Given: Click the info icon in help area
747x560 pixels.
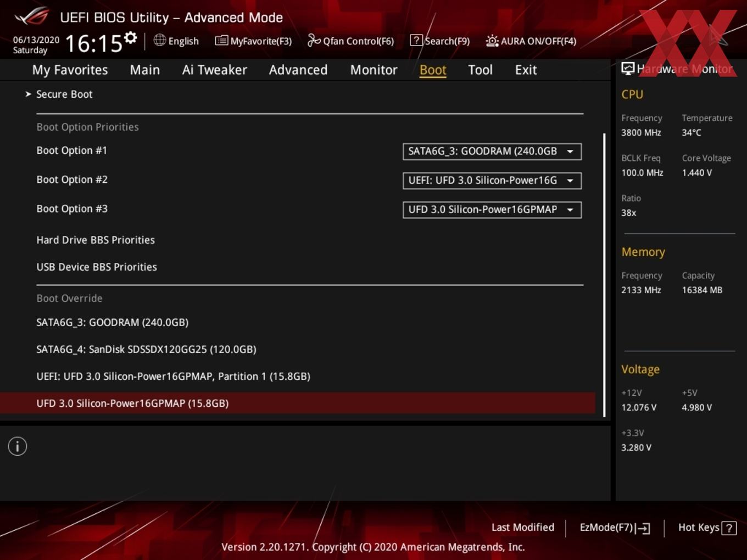Looking at the screenshot, I should pyautogui.click(x=18, y=446).
